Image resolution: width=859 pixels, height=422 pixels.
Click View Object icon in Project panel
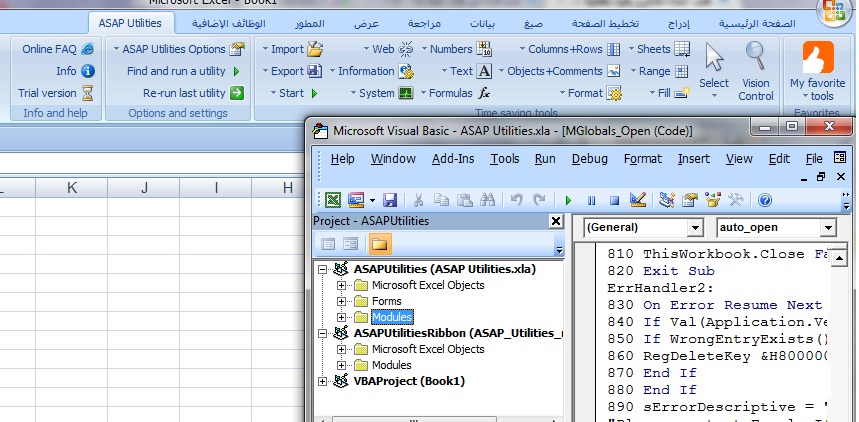pyautogui.click(x=350, y=244)
